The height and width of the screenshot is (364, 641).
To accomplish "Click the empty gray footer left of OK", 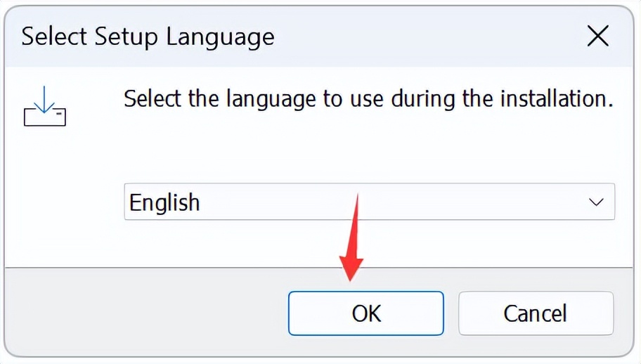I will coord(141,313).
